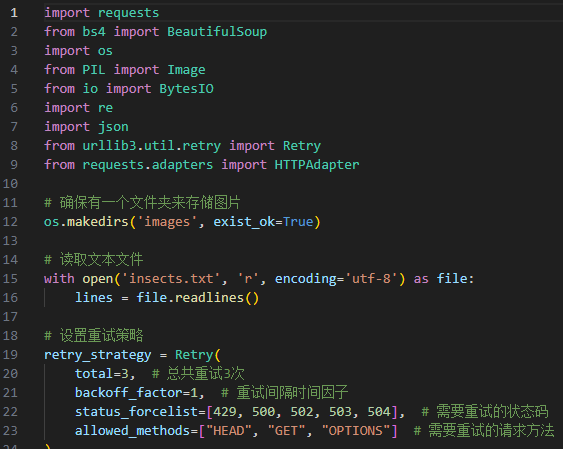563x449 pixels.
Task: Click 'HTTPAdapter' on line 9
Action: pos(317,165)
